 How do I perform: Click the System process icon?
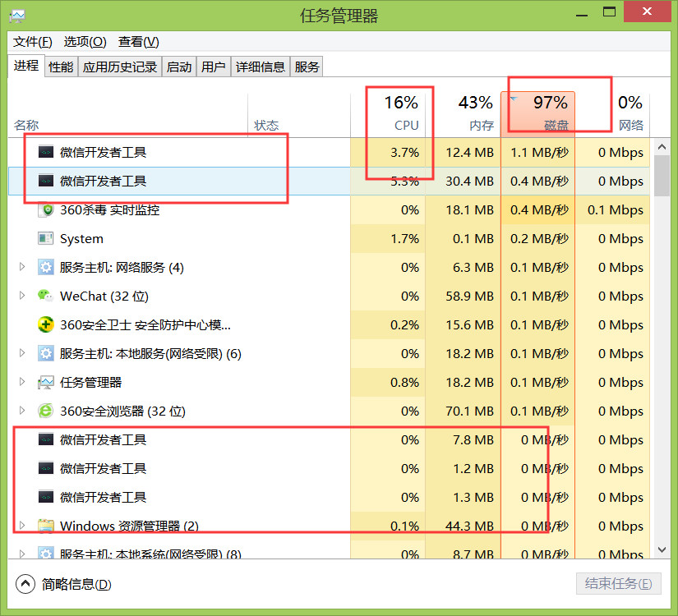[x=46, y=239]
